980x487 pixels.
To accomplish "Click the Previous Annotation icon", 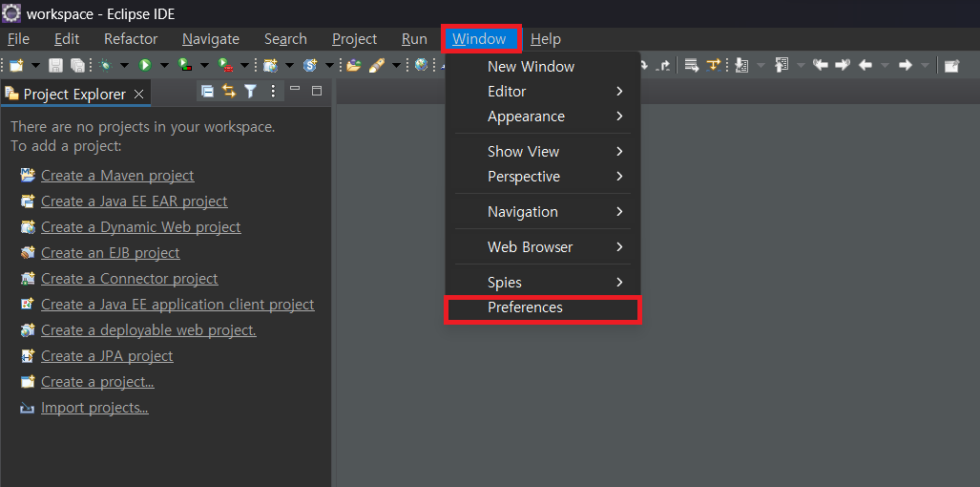I will (x=782, y=65).
